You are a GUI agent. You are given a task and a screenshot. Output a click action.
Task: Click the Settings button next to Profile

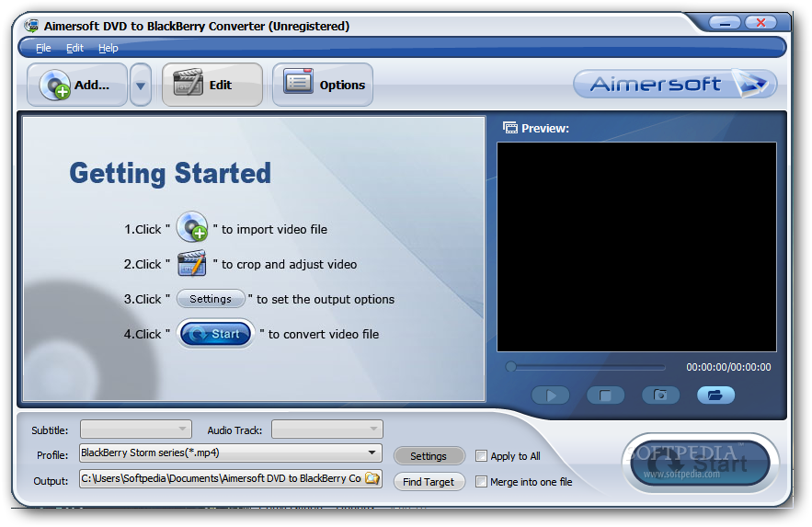coord(429,456)
